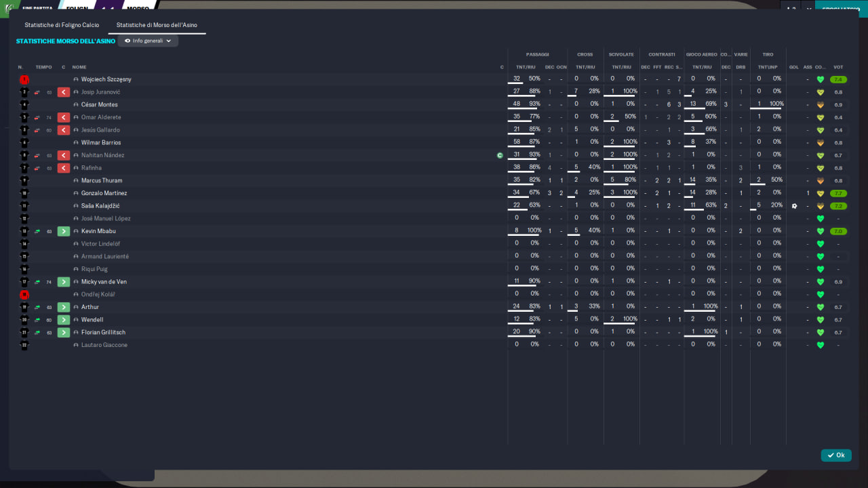Click the green substituted-on arrow for Wendell
868x488 pixels.
pyautogui.click(x=64, y=320)
